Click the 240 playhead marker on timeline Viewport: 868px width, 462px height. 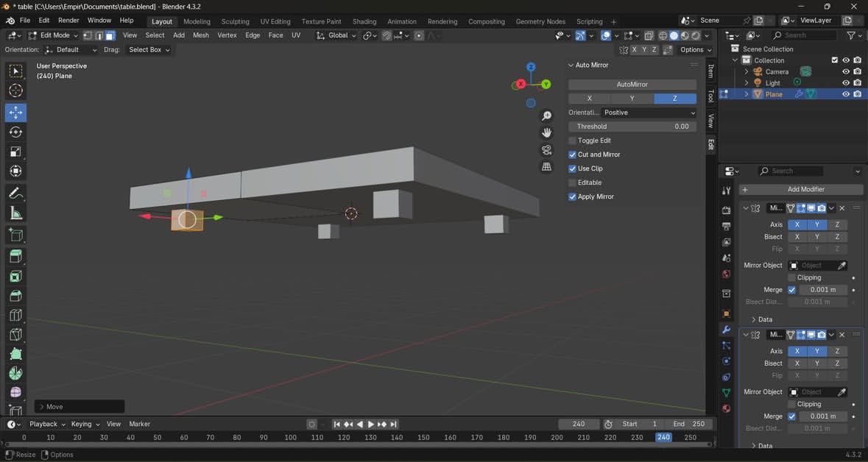tap(664, 438)
